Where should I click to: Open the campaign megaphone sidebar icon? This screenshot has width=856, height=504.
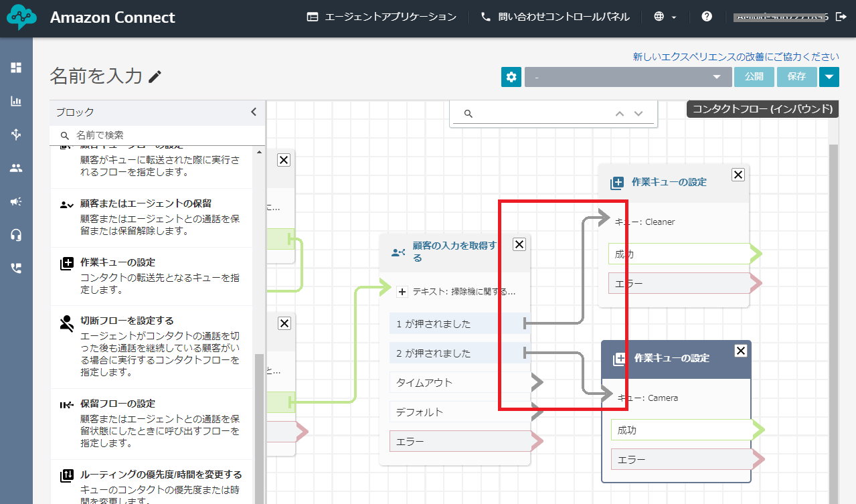[x=16, y=201]
